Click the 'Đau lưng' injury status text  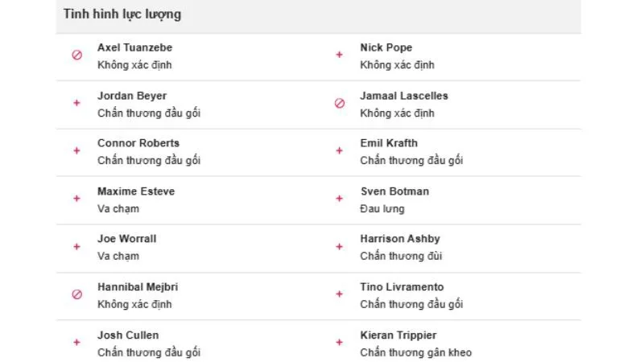tap(382, 208)
